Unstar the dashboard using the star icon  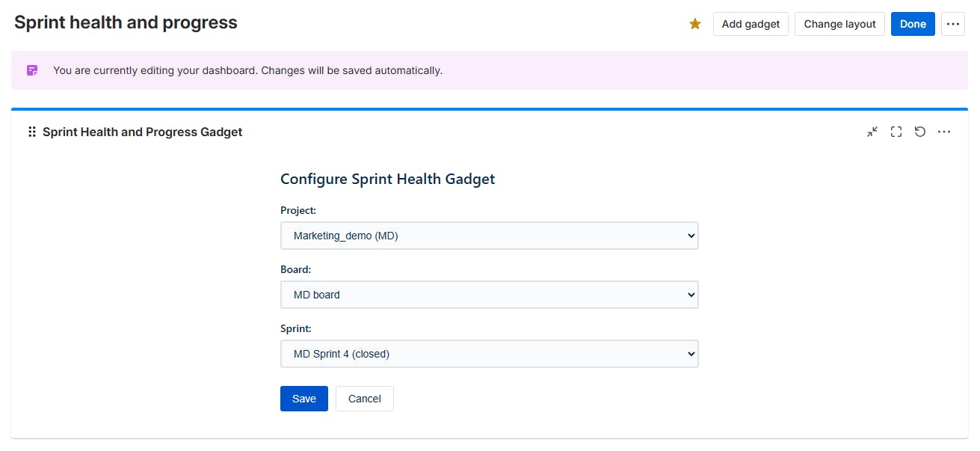tap(695, 24)
